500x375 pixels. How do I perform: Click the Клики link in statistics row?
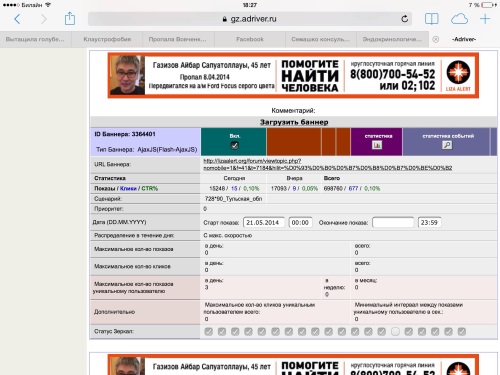(128, 188)
